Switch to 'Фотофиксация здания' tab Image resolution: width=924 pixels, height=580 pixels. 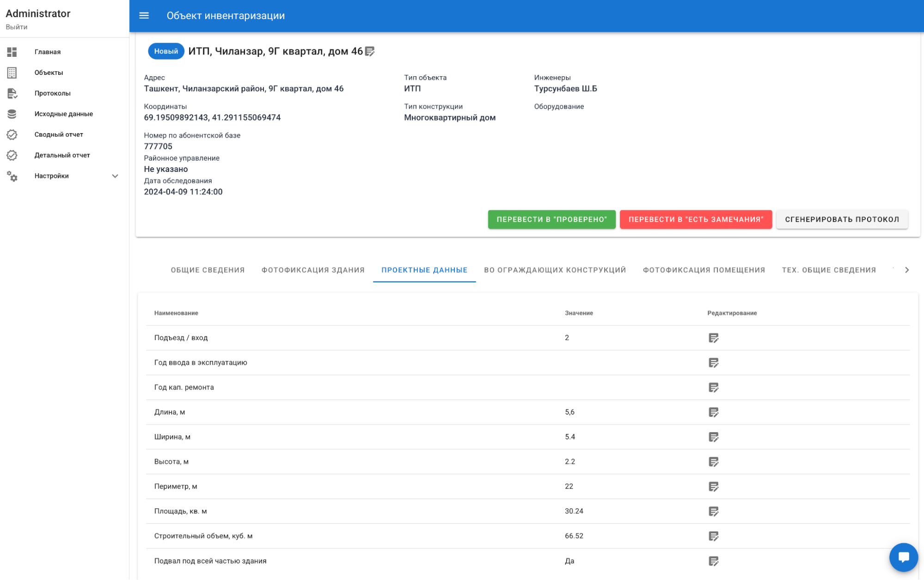point(313,270)
